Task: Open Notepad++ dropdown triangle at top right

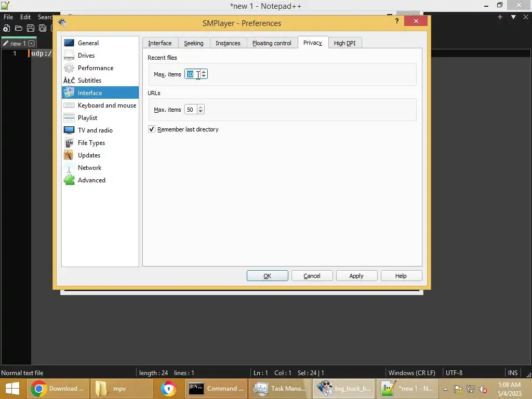Action: click(513, 17)
